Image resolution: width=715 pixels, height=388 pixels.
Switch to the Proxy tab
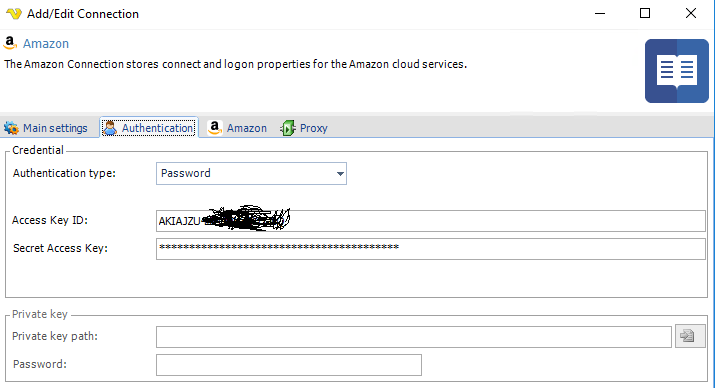pyautogui.click(x=304, y=128)
